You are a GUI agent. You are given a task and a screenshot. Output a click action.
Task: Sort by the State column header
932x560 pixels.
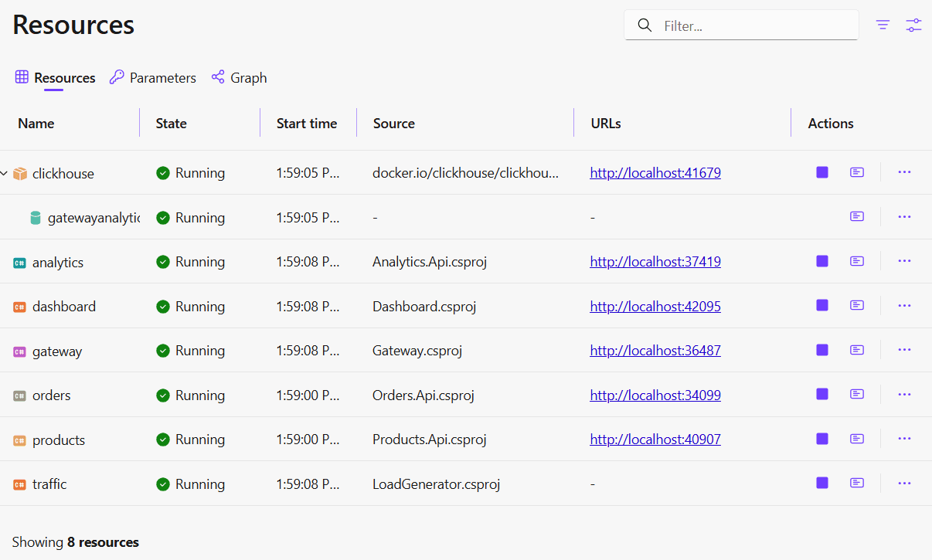click(171, 124)
